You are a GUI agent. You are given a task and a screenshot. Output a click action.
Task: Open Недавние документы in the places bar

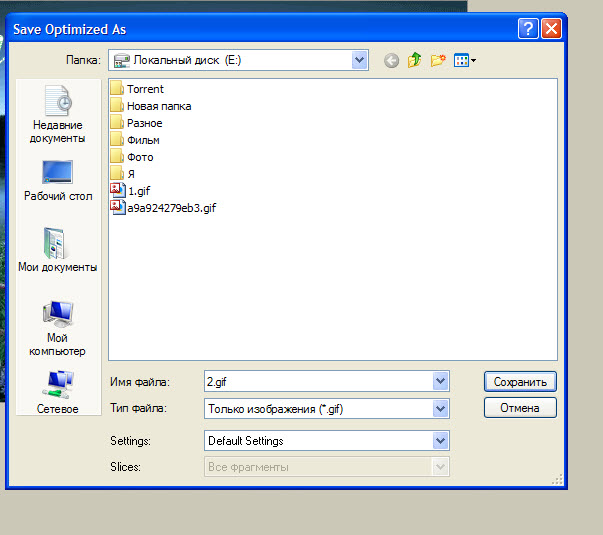57,114
